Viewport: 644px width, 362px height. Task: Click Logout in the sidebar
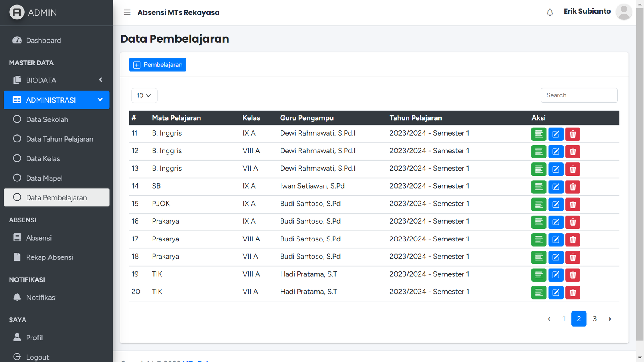[37, 357]
